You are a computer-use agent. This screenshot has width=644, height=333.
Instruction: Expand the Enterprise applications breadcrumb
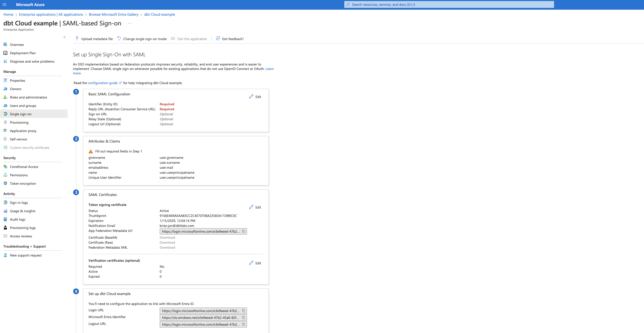[x=51, y=14]
